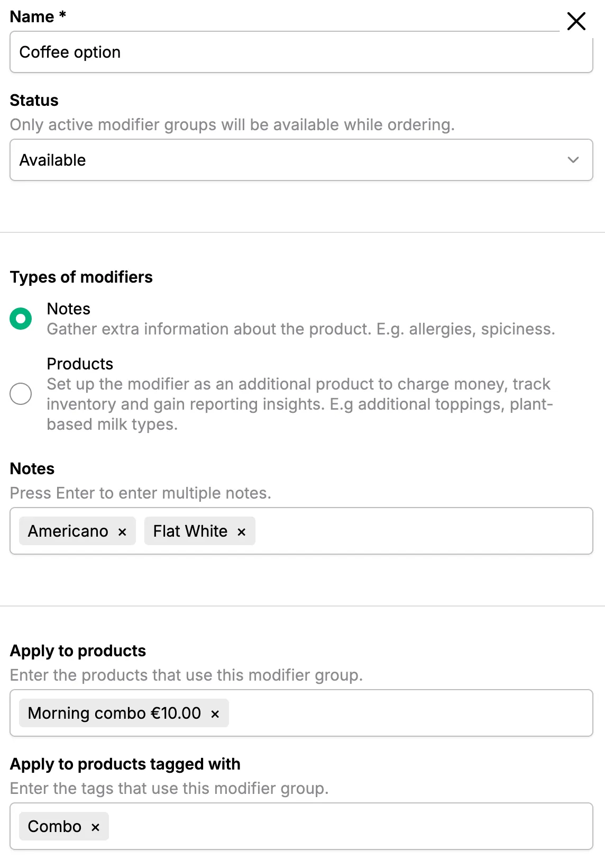
Task: Click the Americano chip label
Action: [x=68, y=531]
